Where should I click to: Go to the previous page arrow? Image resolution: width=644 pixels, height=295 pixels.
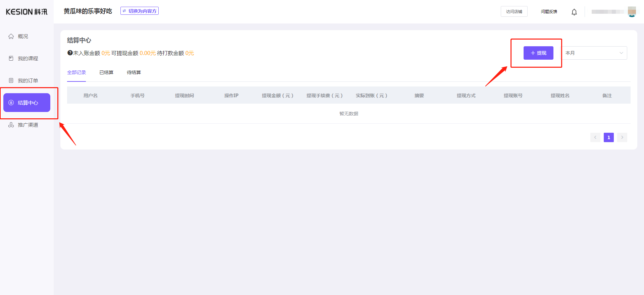click(x=595, y=137)
